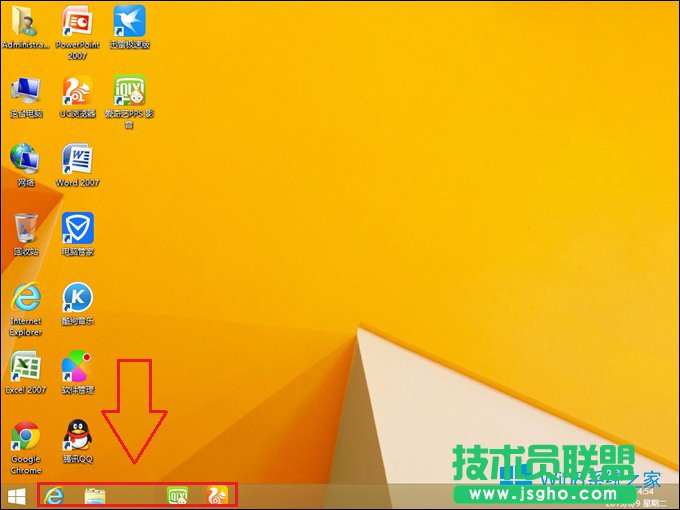Launch Tencent QQ penguin shortcut

(x=77, y=436)
